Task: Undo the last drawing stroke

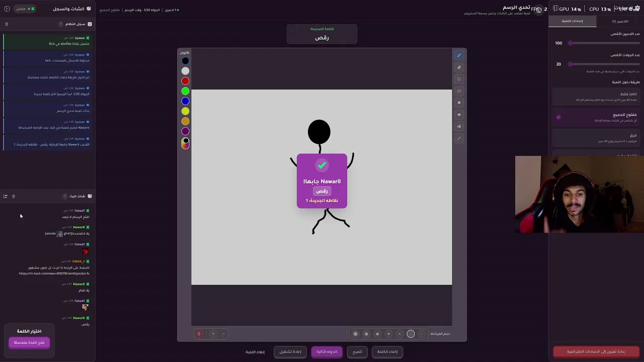Action: (213, 334)
